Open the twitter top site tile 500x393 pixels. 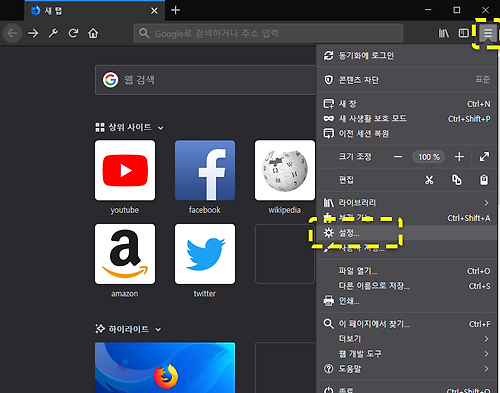coord(205,254)
